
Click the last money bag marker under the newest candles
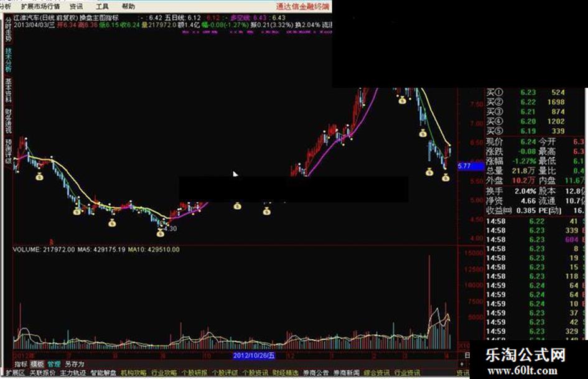tap(446, 177)
